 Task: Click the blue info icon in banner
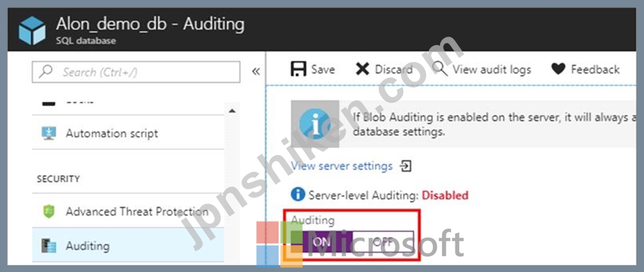[315, 124]
